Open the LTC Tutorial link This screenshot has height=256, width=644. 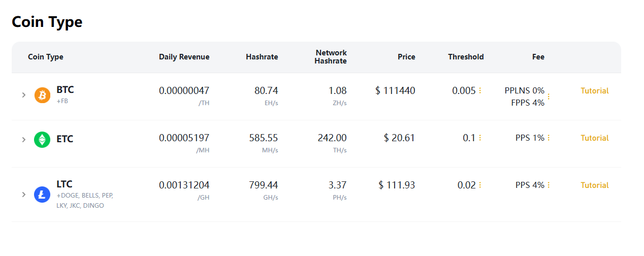click(595, 185)
